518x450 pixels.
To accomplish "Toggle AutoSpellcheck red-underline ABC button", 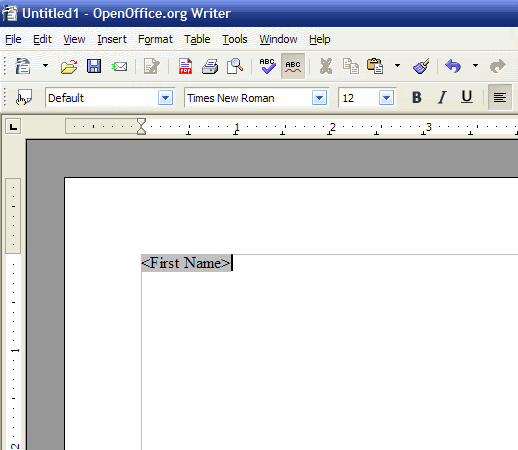I will [x=293, y=66].
